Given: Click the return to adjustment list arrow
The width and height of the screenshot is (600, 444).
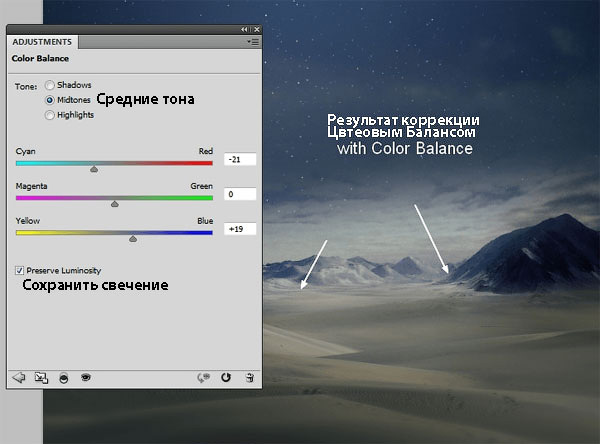Looking at the screenshot, I should click(19, 377).
